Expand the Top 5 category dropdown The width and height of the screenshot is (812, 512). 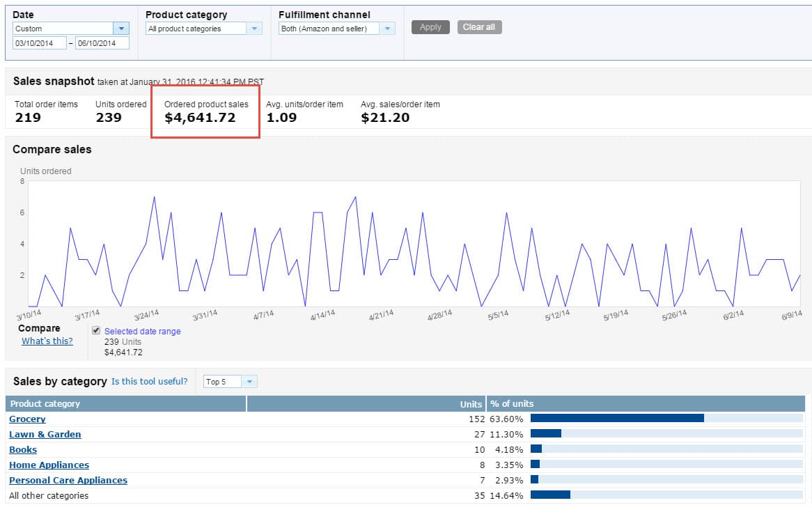(230, 382)
